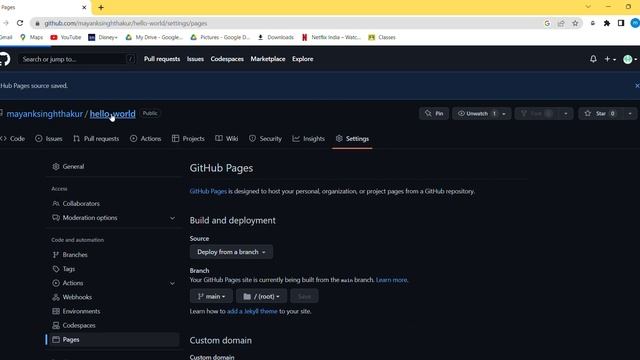
Task: Expand Moderation options chevron
Action: coord(172,218)
